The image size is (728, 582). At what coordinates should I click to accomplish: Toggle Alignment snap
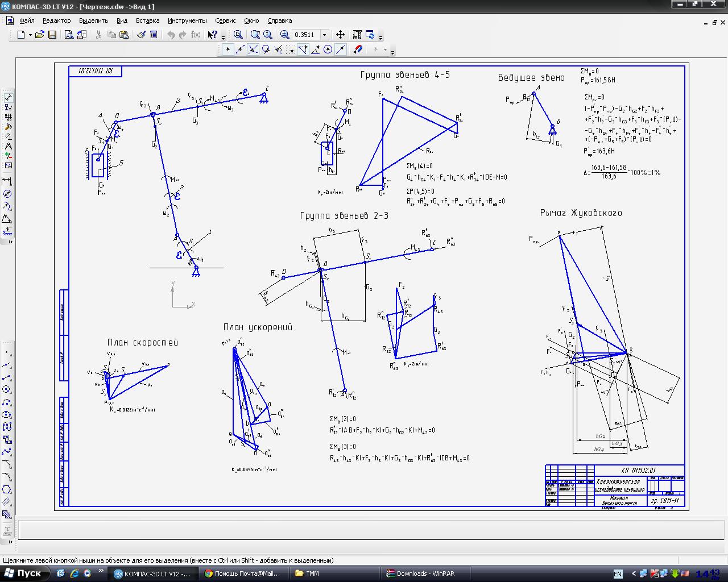(x=303, y=49)
